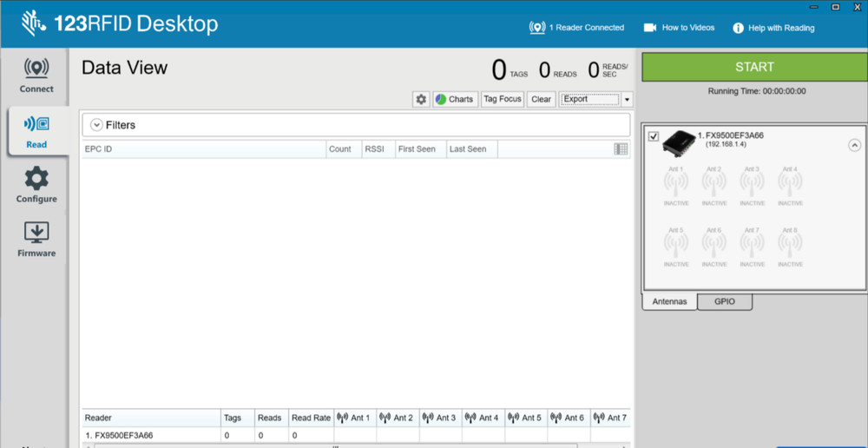
Task: Open the column chooser grid icon
Action: click(x=621, y=149)
